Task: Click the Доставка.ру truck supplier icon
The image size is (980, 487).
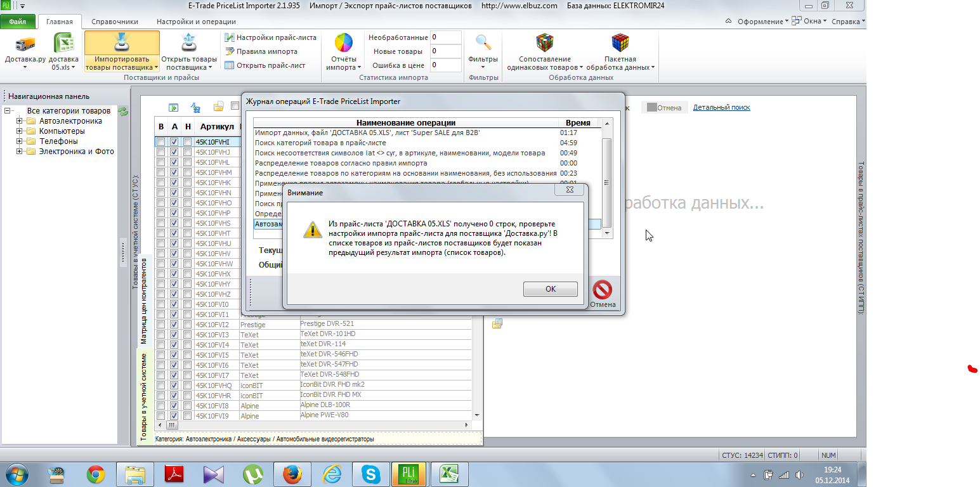Action: click(x=25, y=44)
